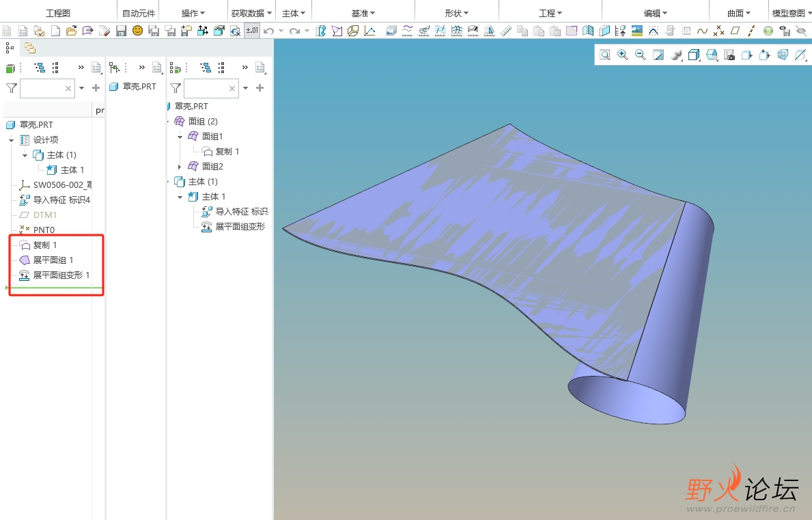Image resolution: width=812 pixels, height=520 pixels.
Task: Click the Zoom Out magnifier icon
Action: pos(641,55)
